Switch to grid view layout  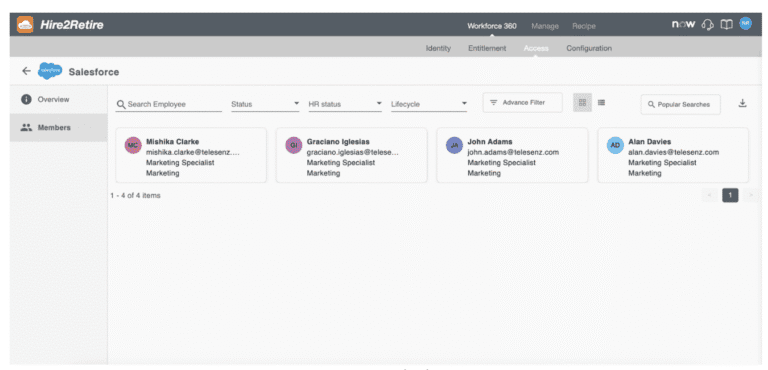pyautogui.click(x=582, y=102)
